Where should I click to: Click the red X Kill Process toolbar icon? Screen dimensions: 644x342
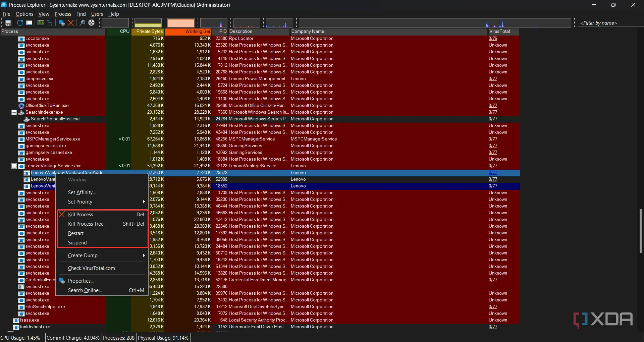(x=71, y=23)
